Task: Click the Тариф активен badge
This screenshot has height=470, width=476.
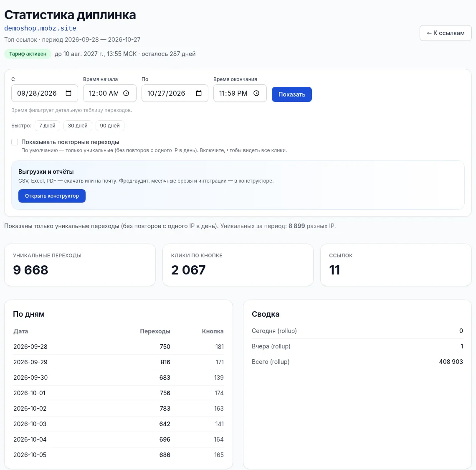Action: (28, 54)
